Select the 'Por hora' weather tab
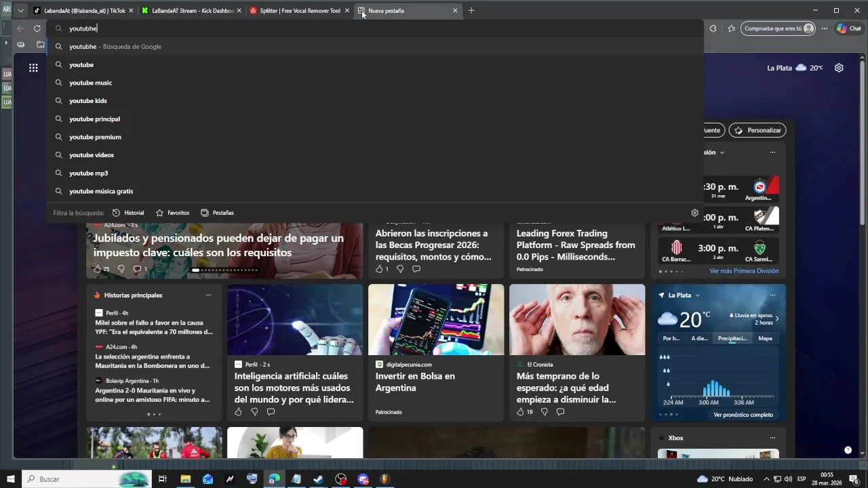 (671, 338)
